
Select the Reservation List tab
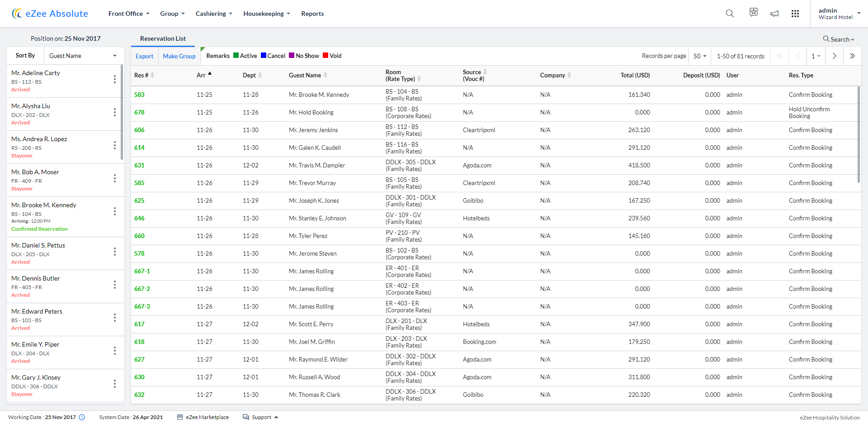tap(163, 38)
